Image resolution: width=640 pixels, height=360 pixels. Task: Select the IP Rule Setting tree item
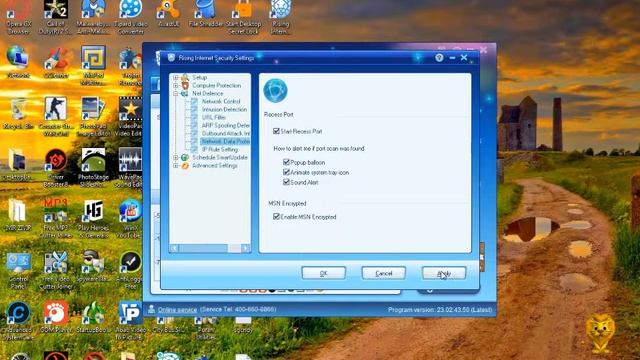click(220, 149)
